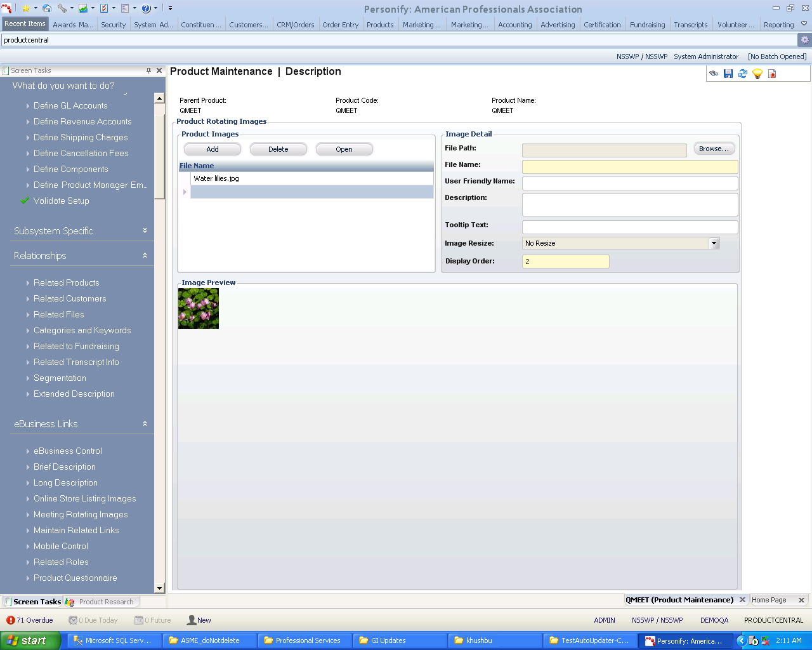Click the settings gear beside the productcentral field
The height and width of the screenshot is (650, 812).
coord(804,39)
